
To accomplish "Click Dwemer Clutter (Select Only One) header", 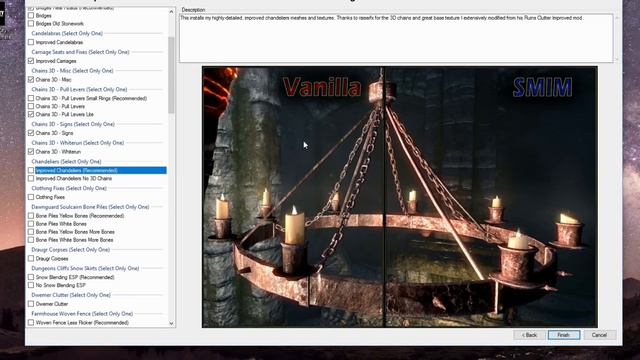I will [x=71, y=295].
